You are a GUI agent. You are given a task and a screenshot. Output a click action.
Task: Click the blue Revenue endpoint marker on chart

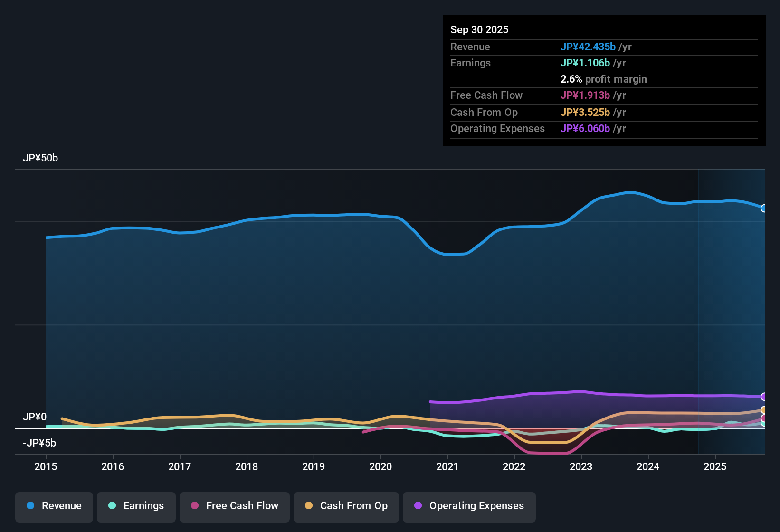coord(763,208)
